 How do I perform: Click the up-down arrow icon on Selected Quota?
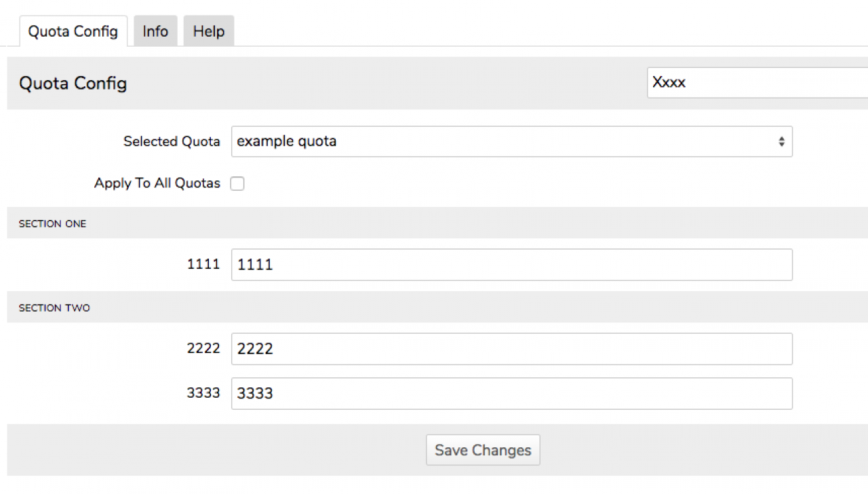(781, 142)
